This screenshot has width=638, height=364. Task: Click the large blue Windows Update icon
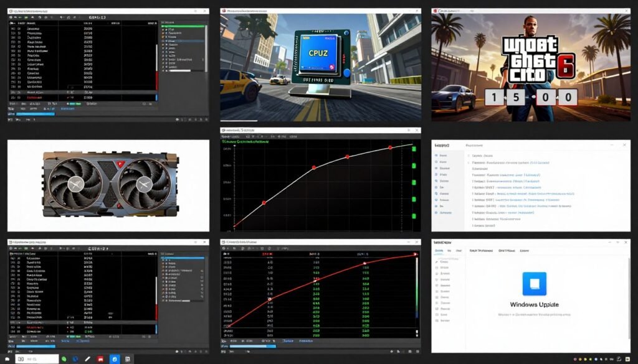[534, 284]
